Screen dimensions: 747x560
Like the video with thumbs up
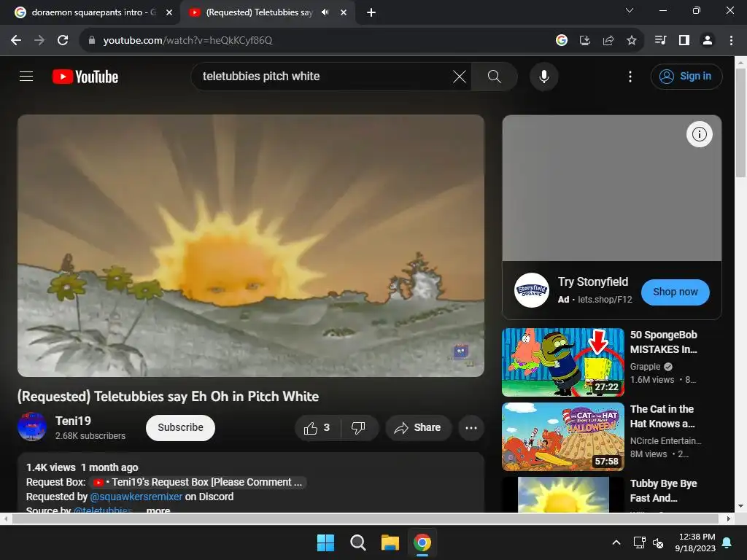pyautogui.click(x=317, y=427)
